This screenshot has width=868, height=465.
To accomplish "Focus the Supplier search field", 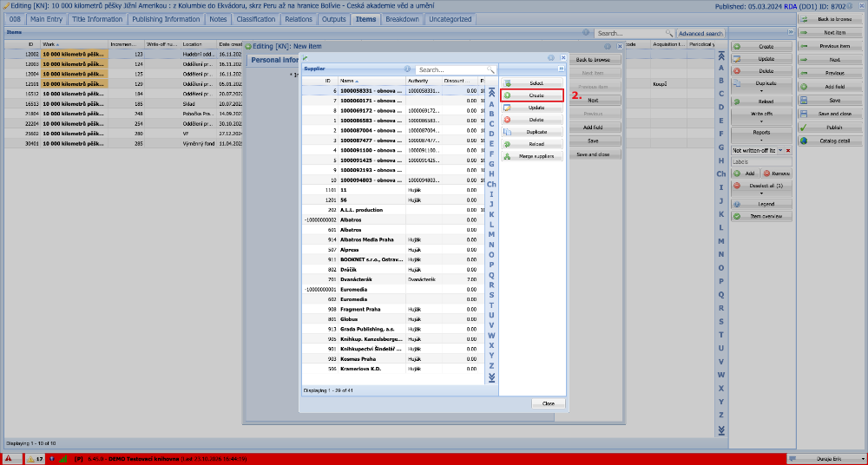I will (x=451, y=69).
